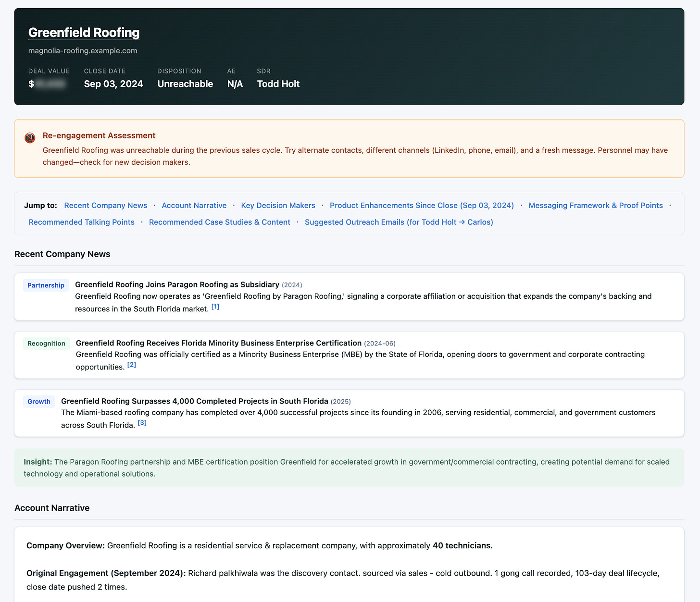Open Messaging Framework & Proof Points link
Image resolution: width=700 pixels, height=602 pixels.
(x=596, y=206)
